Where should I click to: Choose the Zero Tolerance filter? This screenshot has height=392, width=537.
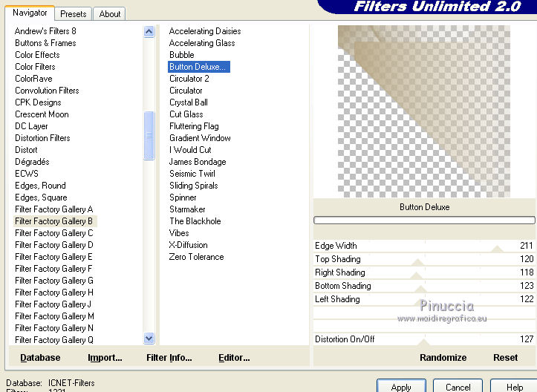196,257
